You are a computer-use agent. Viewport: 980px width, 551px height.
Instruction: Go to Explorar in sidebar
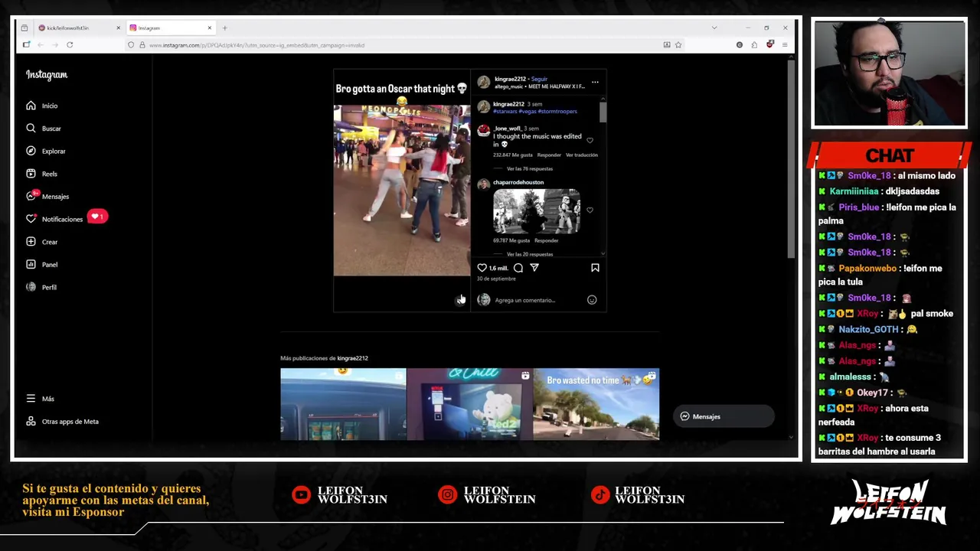45,151
